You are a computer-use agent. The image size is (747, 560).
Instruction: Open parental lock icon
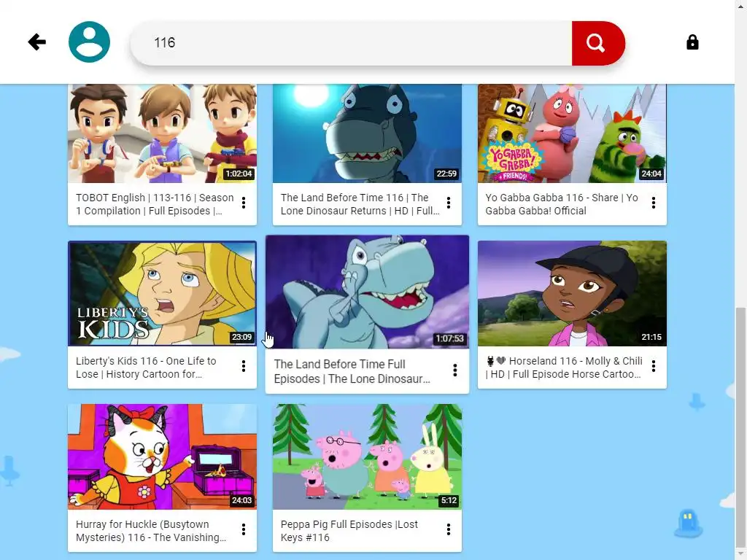[x=692, y=42]
